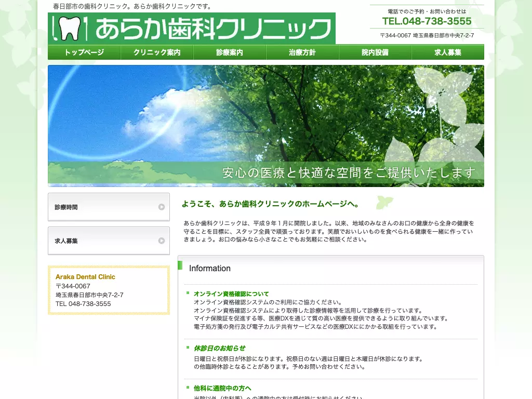Click the 診療時間 sidebar button
Image resolution: width=532 pixels, height=399 pixels.
[x=109, y=207]
